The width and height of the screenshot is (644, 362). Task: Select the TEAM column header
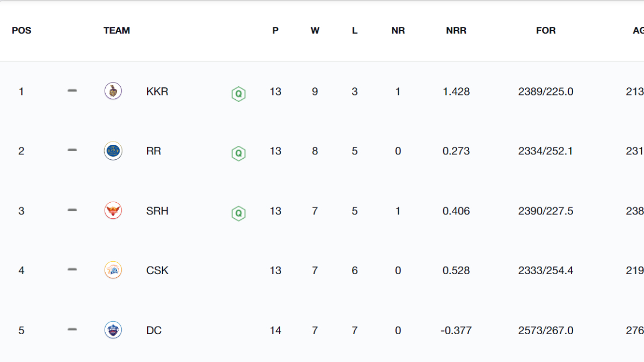tap(116, 31)
